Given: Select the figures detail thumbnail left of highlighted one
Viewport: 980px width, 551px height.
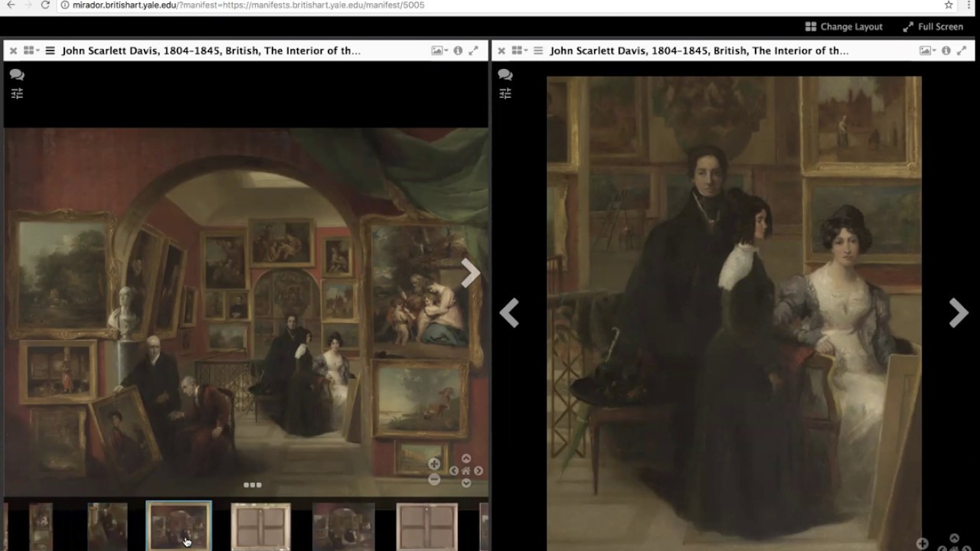Looking at the screenshot, I should (x=107, y=526).
